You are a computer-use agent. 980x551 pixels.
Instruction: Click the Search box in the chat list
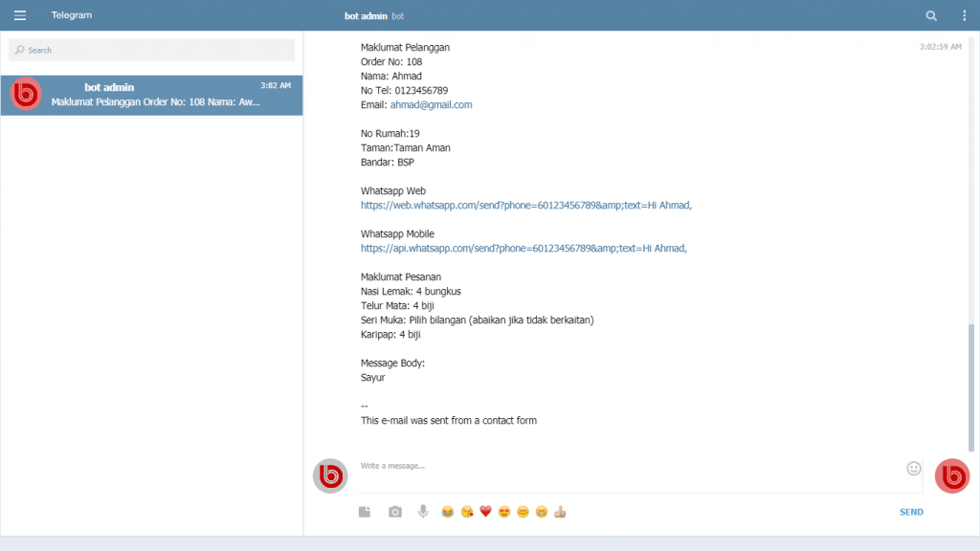click(x=152, y=50)
